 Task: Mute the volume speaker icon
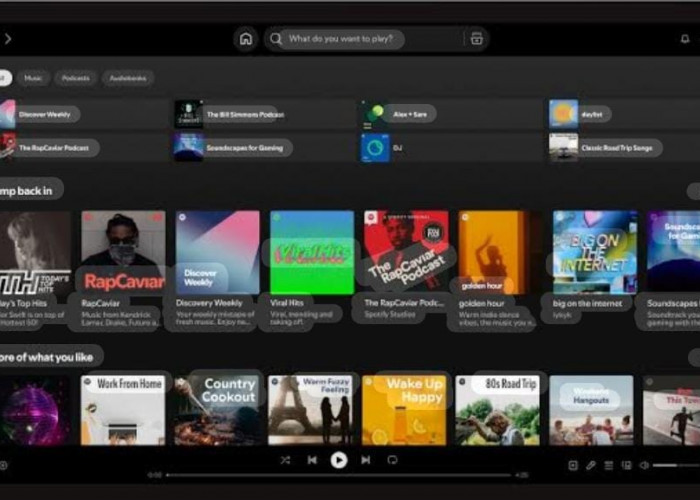click(x=644, y=465)
